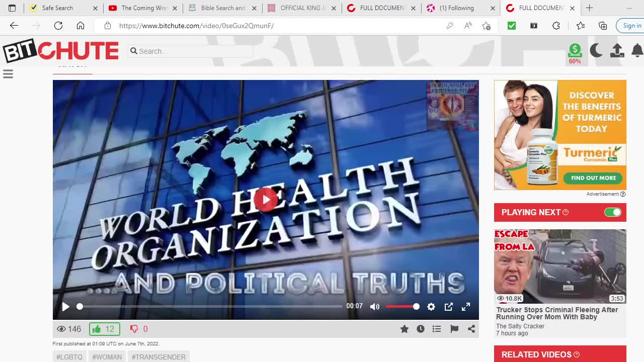
Task: Click the video progress seek bar
Action: click(x=209, y=307)
